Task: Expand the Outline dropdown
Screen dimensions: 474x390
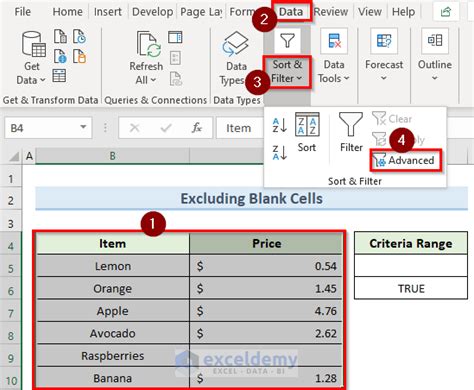Action: click(x=435, y=56)
